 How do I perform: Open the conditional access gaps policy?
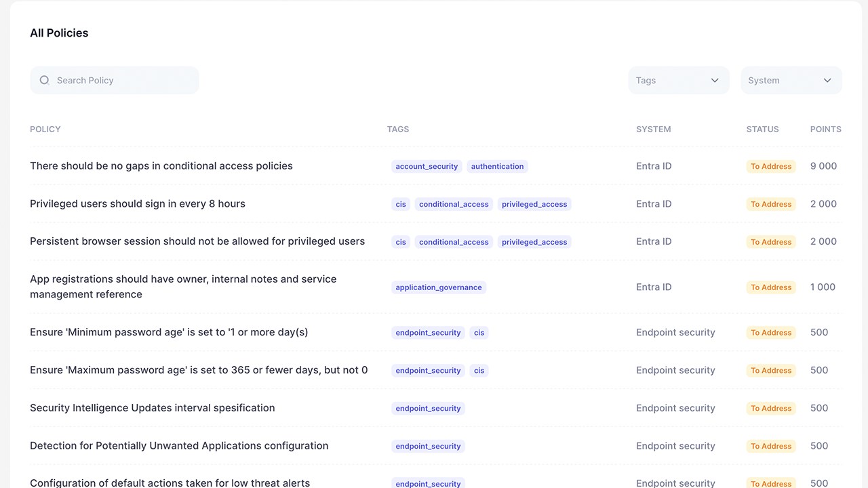(161, 166)
